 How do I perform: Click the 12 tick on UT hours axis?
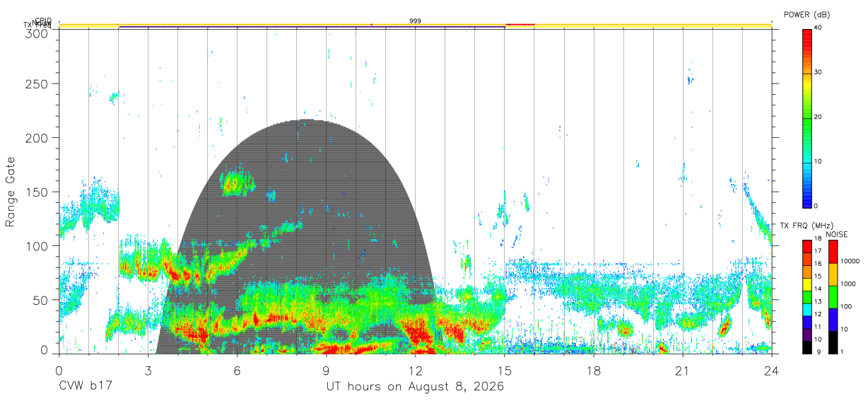tap(416, 371)
